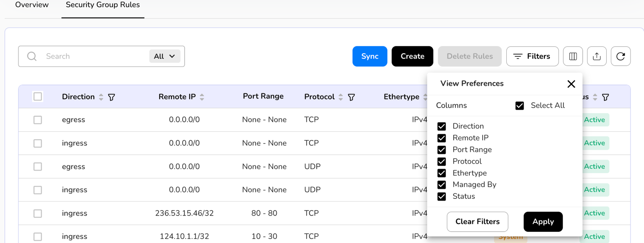The image size is (644, 243).
Task: Click the export upload icon
Action: click(x=597, y=56)
